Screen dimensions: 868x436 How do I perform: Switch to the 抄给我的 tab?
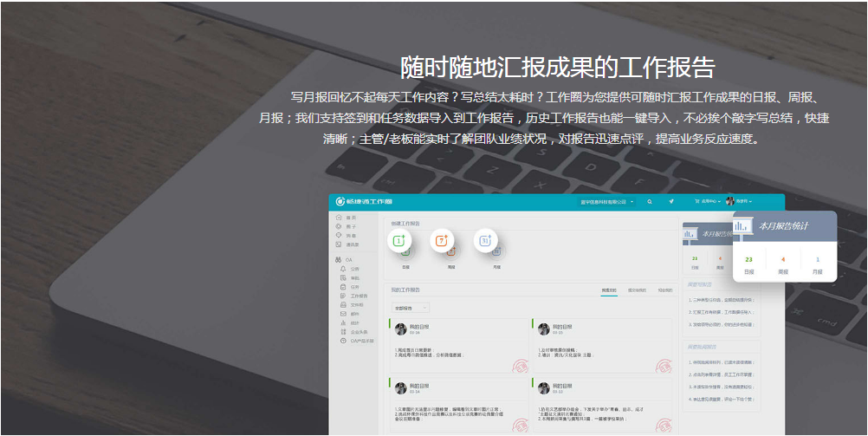tap(664, 290)
